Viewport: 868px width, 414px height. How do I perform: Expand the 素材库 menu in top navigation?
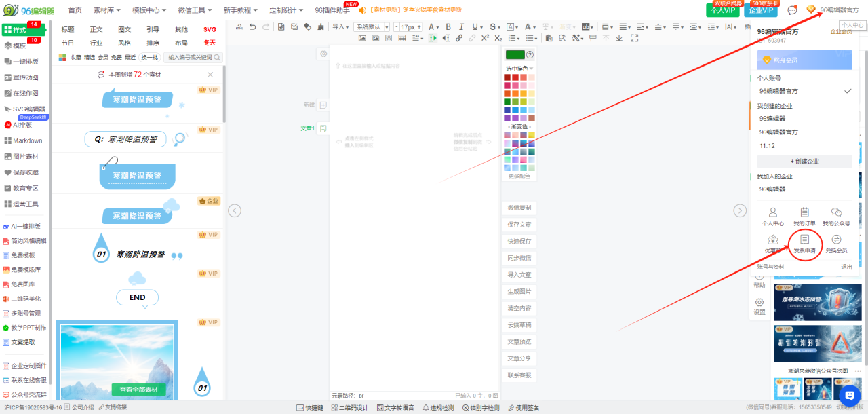coord(106,10)
